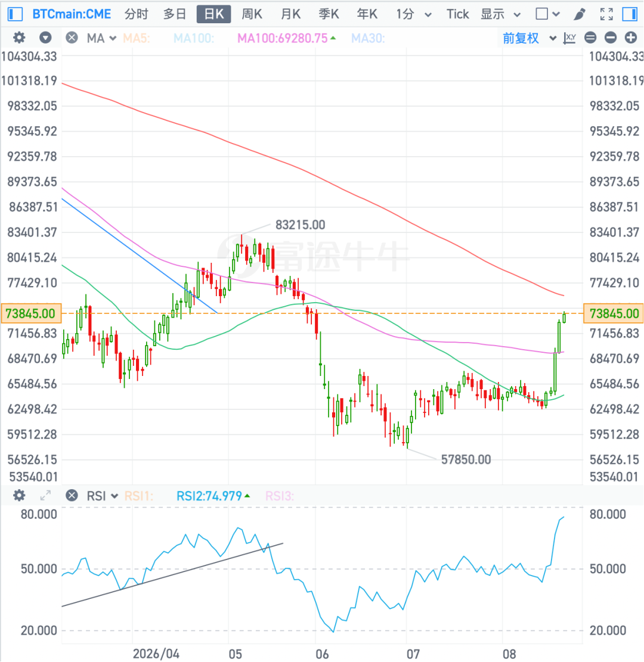Select the 年K yearly candlestick tab

click(x=367, y=14)
